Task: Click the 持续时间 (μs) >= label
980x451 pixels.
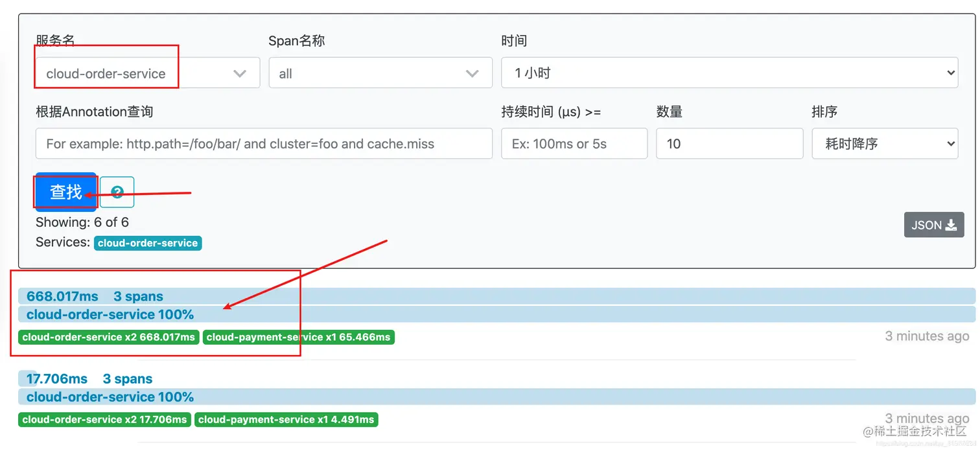Action: point(552,111)
